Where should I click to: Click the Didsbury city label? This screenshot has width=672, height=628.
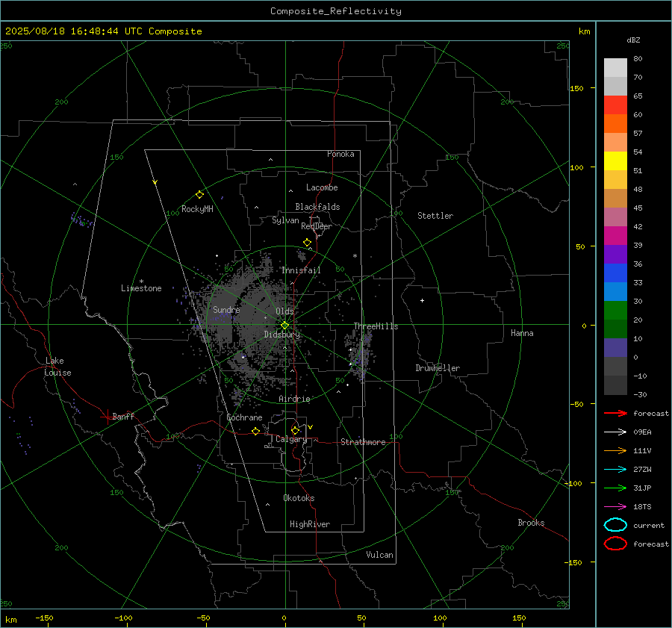(x=281, y=335)
